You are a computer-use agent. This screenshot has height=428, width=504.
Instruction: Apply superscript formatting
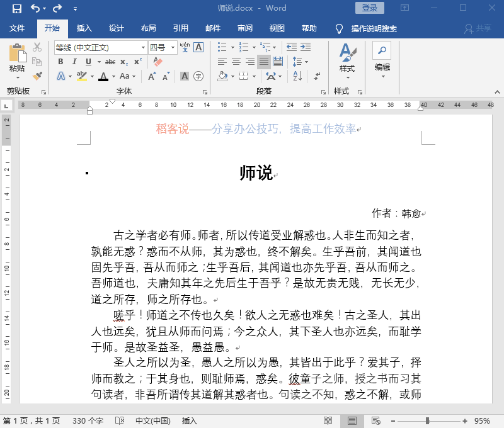(137, 62)
